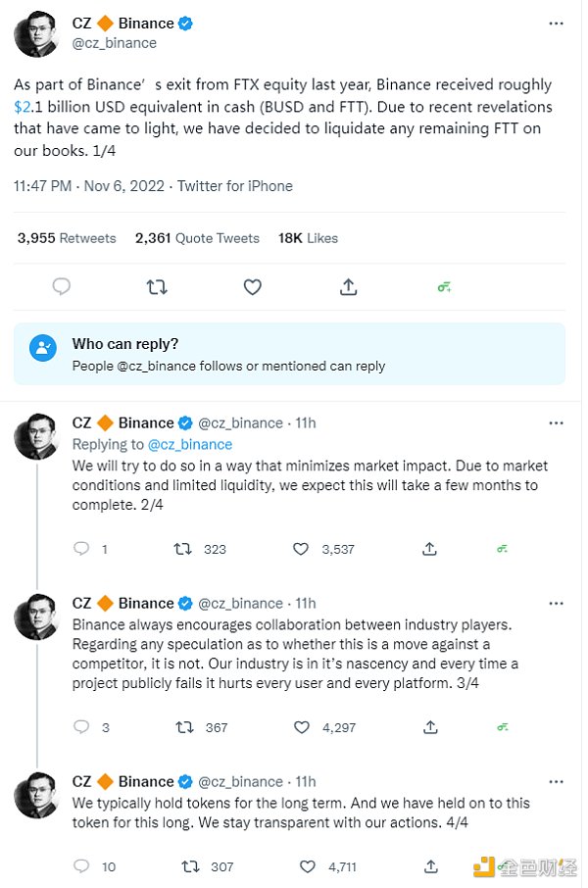This screenshot has height=888, width=588.
Task: Reply to the main 1/4 tweet
Action: pyautogui.click(x=61, y=286)
